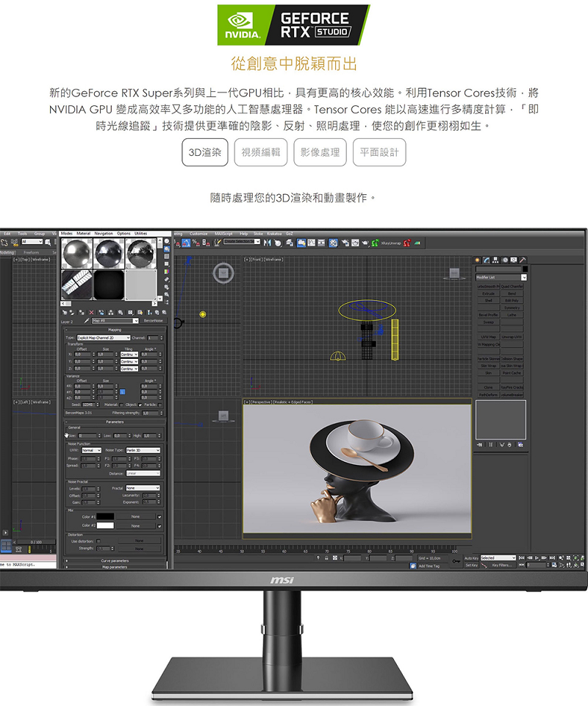Switch to the 視頻編輯 tab
Screen dimensions: 588x706
[260, 152]
